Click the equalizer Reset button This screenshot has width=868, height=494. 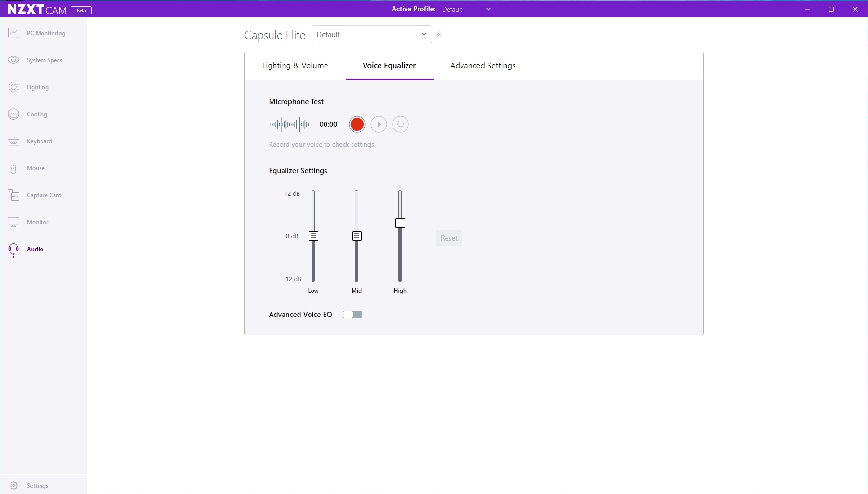pos(449,238)
